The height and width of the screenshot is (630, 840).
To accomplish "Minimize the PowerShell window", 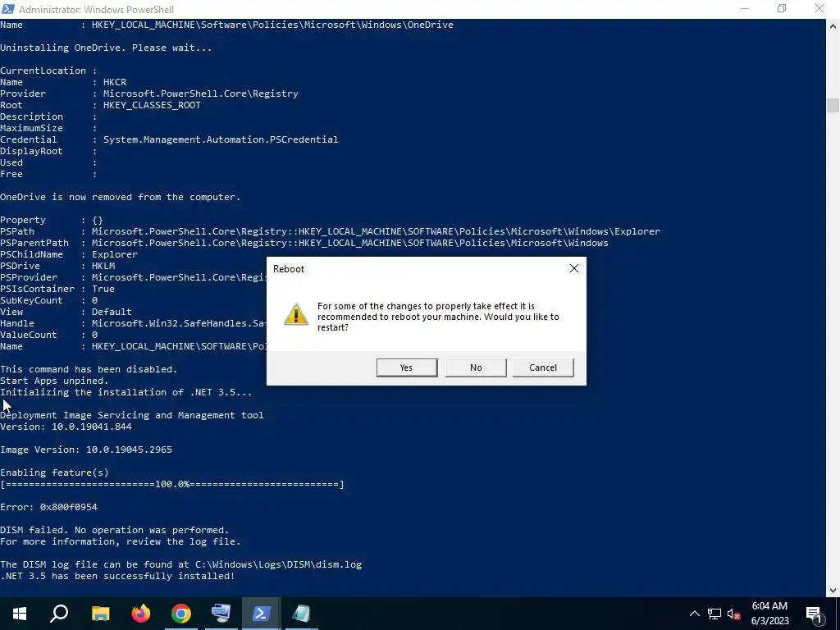I will [x=745, y=8].
